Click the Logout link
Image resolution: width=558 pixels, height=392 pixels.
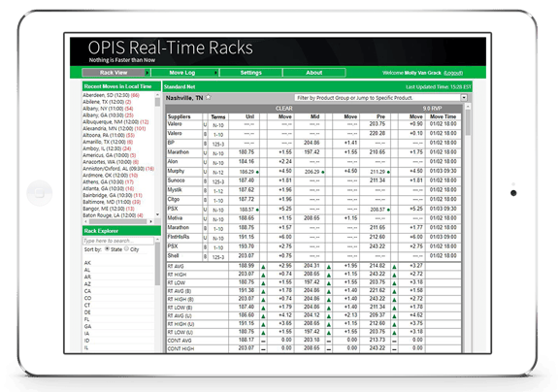453,73
